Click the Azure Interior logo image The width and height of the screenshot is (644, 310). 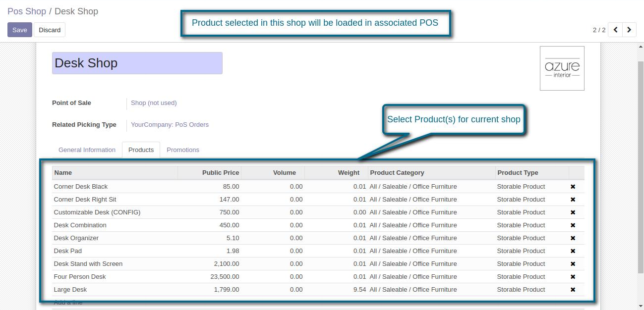[x=562, y=68]
